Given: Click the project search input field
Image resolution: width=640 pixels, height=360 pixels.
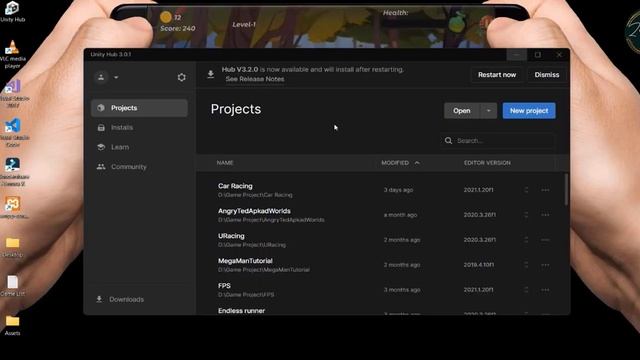Looking at the screenshot, I should pos(498,141).
